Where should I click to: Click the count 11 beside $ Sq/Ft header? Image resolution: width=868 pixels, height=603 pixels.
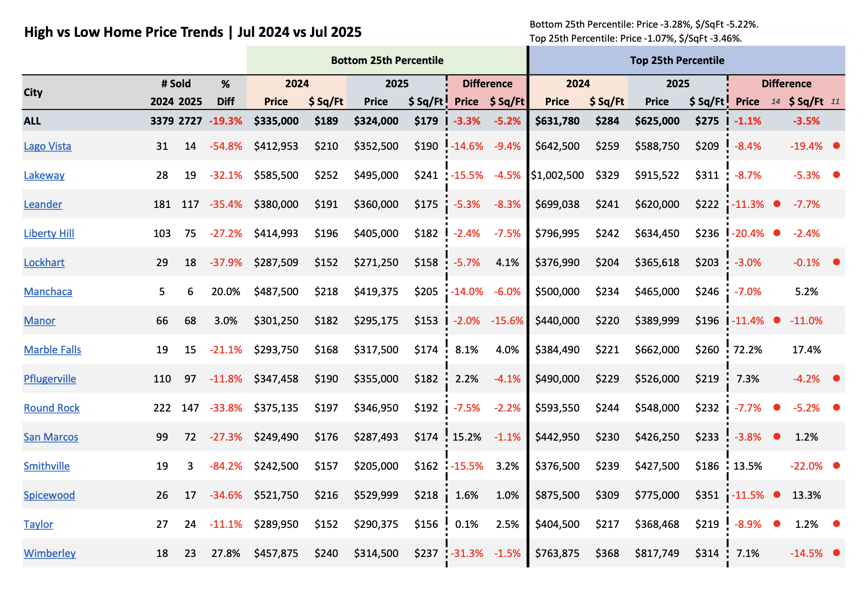[835, 101]
